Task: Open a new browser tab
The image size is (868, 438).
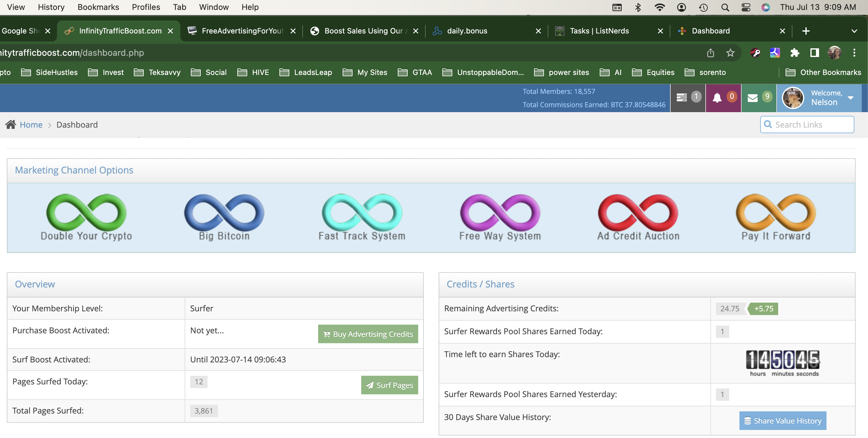Action: pyautogui.click(x=806, y=31)
